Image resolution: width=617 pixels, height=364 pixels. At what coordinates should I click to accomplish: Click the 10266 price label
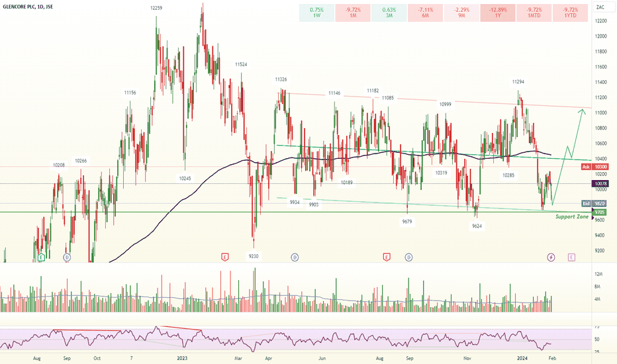click(x=81, y=161)
